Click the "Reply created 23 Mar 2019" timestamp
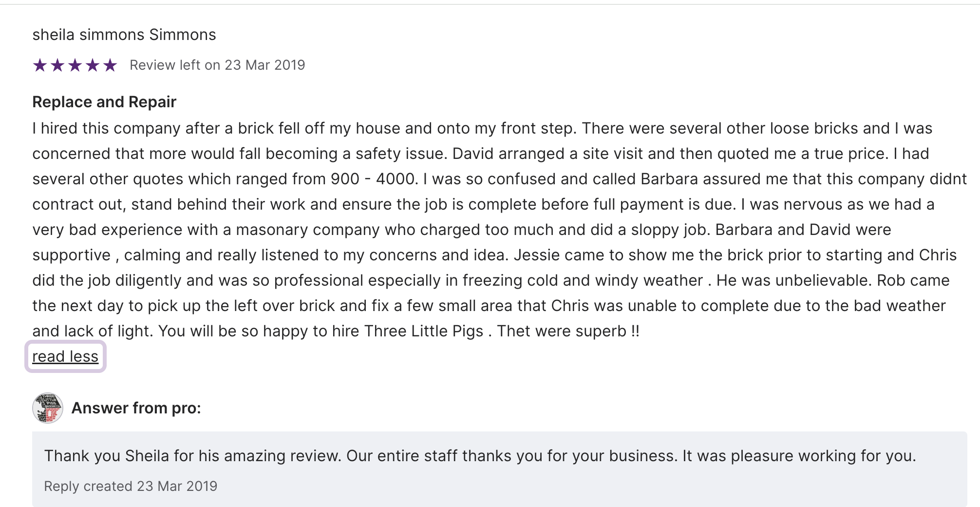Screen dimensions: 980x507 tap(131, 486)
